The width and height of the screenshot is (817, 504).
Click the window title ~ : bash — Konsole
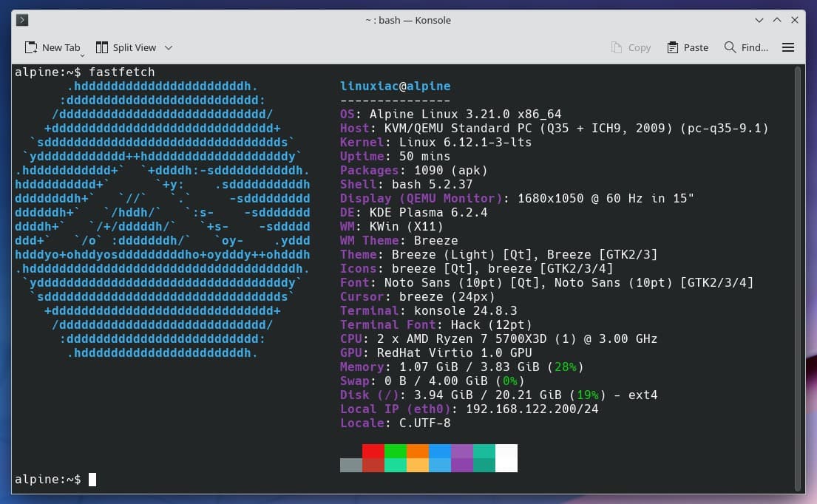(x=407, y=20)
